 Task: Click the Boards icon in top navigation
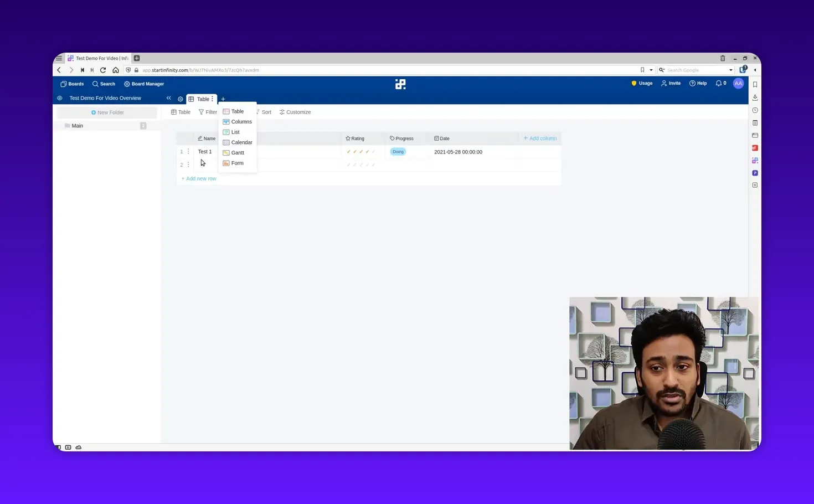[71, 84]
